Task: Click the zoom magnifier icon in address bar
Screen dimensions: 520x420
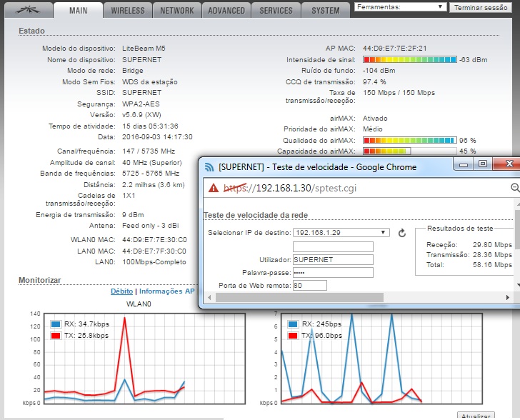Action: [x=515, y=188]
